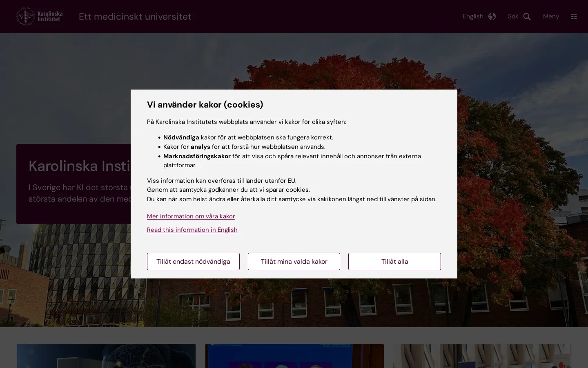The height and width of the screenshot is (368, 588).
Task: Open the Meny navigation label
Action: (x=551, y=16)
